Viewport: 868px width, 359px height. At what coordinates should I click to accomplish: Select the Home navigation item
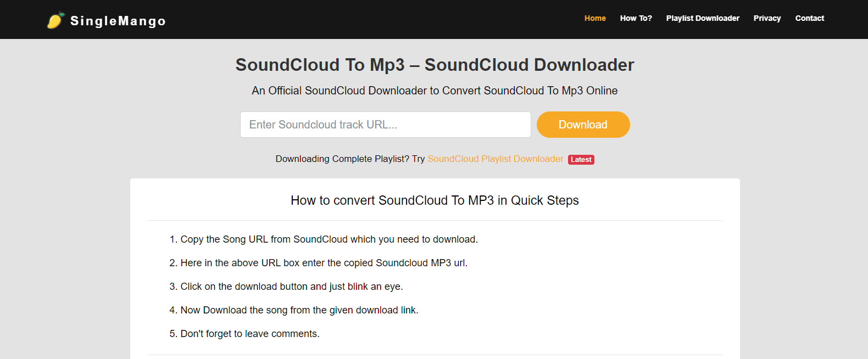click(595, 18)
